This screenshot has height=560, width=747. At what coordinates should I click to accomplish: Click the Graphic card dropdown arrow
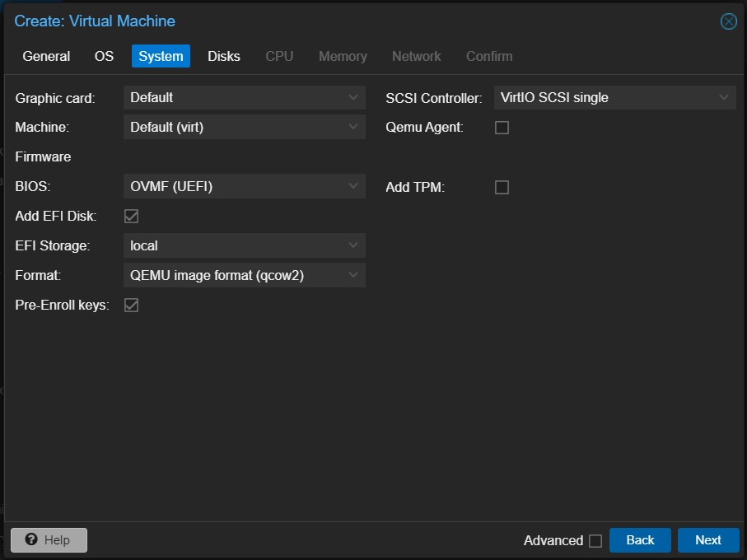353,98
